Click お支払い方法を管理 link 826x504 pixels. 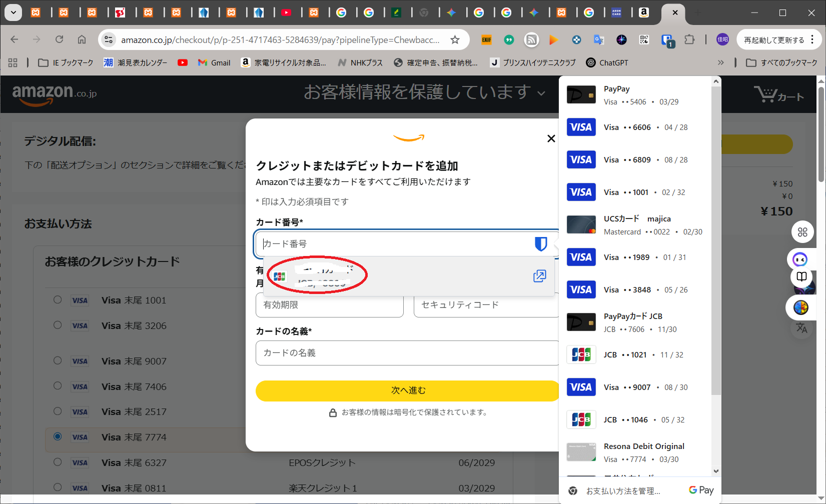623,491
